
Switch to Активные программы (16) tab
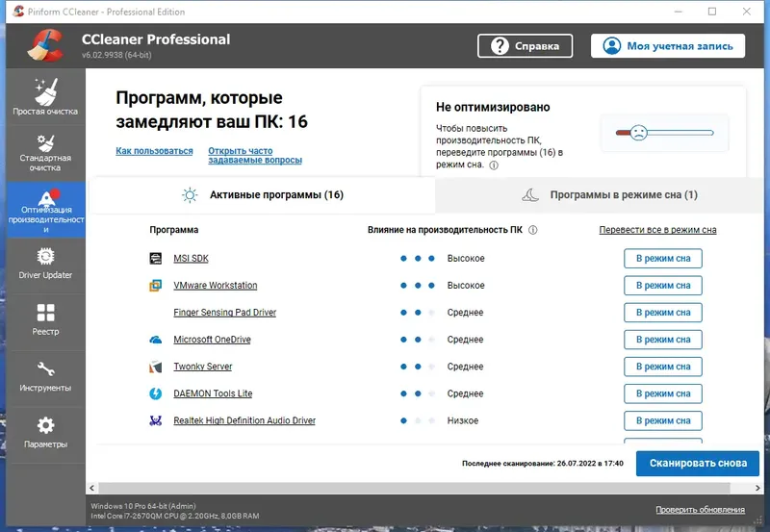point(262,195)
